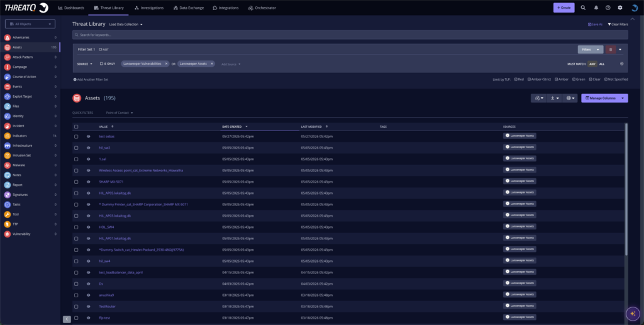Viewport: 644px width, 325px height.
Task: Open the All Objects dropdown
Action: (x=30, y=25)
